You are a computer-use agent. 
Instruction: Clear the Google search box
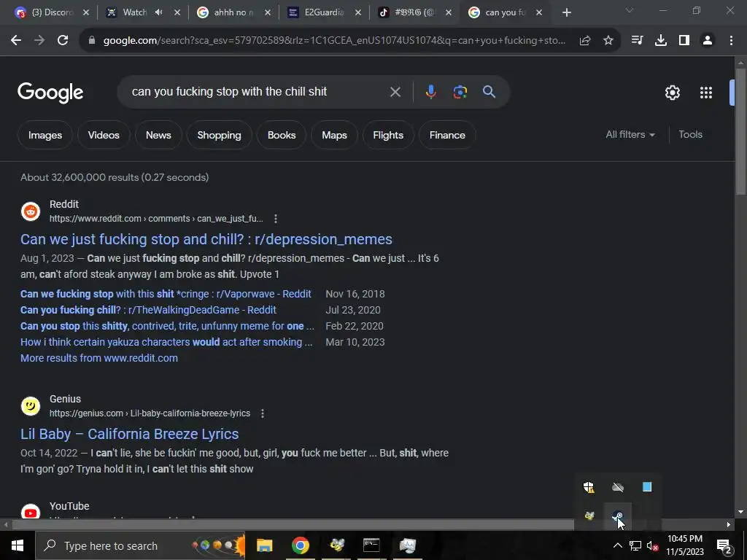[395, 92]
